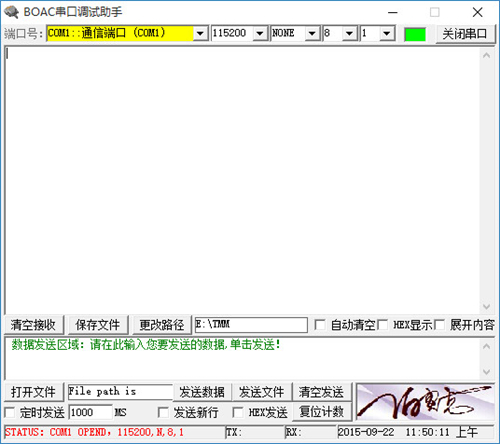The image size is (500, 444).
Task: Toggle the 展开内容 checkbox
Action: (439, 325)
